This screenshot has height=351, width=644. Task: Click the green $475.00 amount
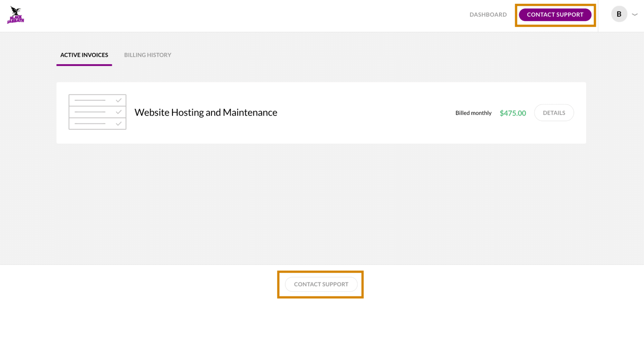point(513,113)
